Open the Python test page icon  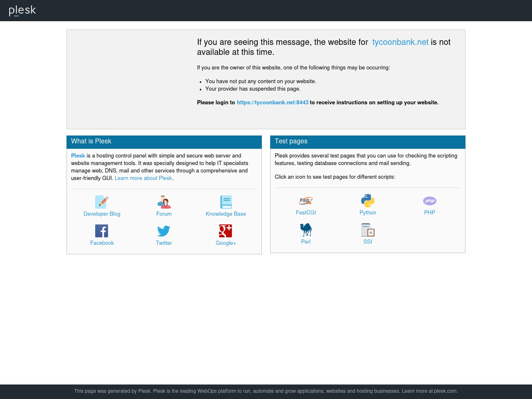point(368,201)
